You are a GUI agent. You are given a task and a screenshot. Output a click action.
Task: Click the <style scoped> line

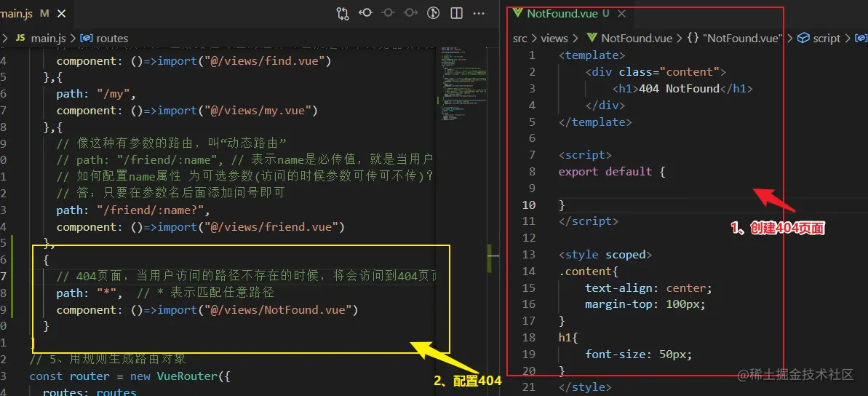[x=605, y=254]
